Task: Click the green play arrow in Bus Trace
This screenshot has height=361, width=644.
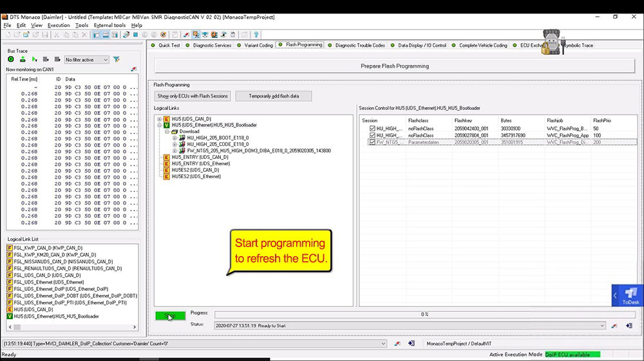Action: pyautogui.click(x=35, y=59)
